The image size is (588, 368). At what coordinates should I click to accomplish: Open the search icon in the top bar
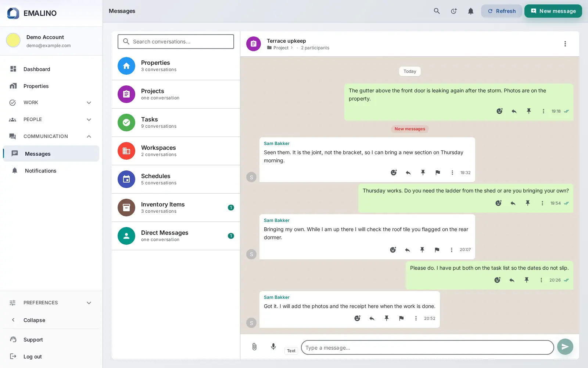click(437, 11)
